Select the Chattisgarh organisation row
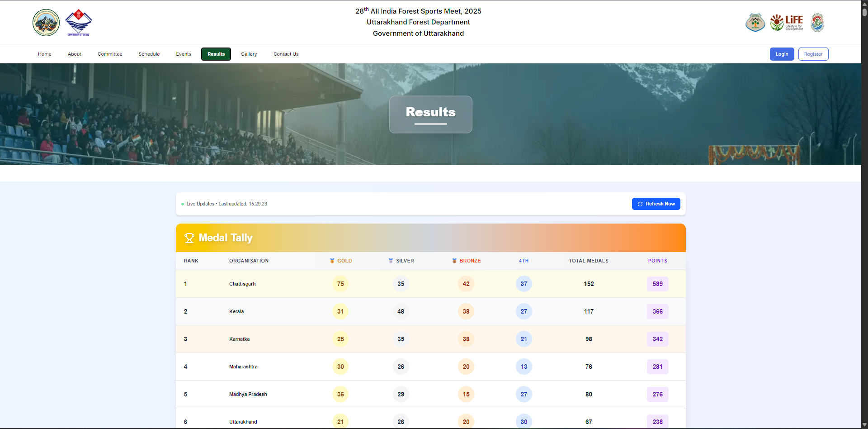868x429 pixels. coord(431,284)
